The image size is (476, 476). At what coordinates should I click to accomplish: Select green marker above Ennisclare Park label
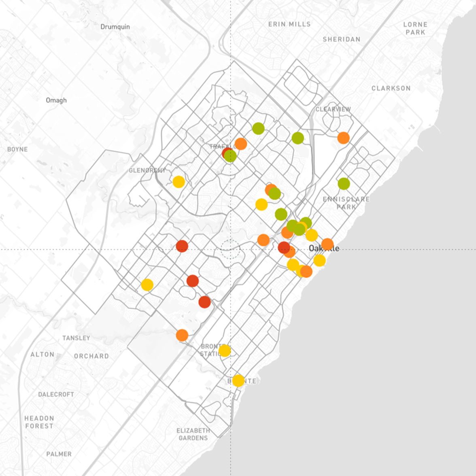(x=344, y=184)
